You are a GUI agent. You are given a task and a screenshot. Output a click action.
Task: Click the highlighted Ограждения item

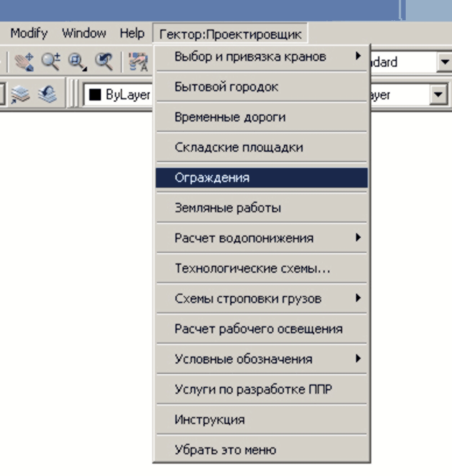click(262, 178)
